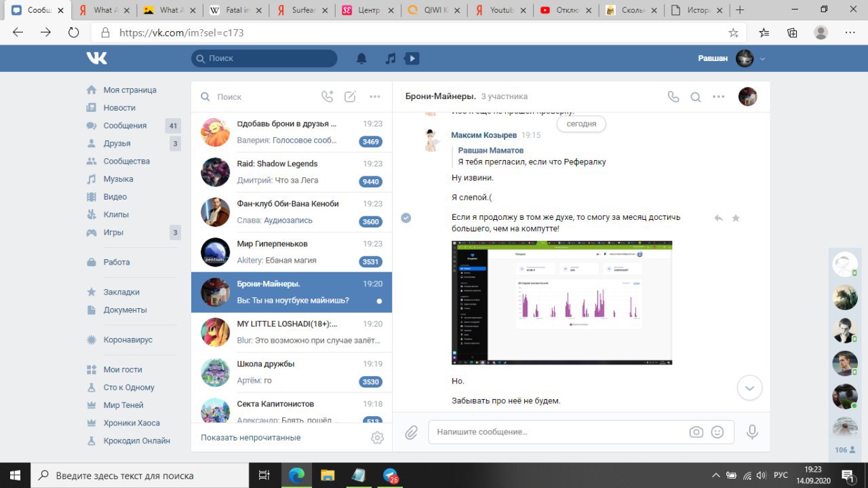Viewport: 868px width, 488px height.
Task: Toggle the selected message checkmark
Action: pyautogui.click(x=406, y=218)
